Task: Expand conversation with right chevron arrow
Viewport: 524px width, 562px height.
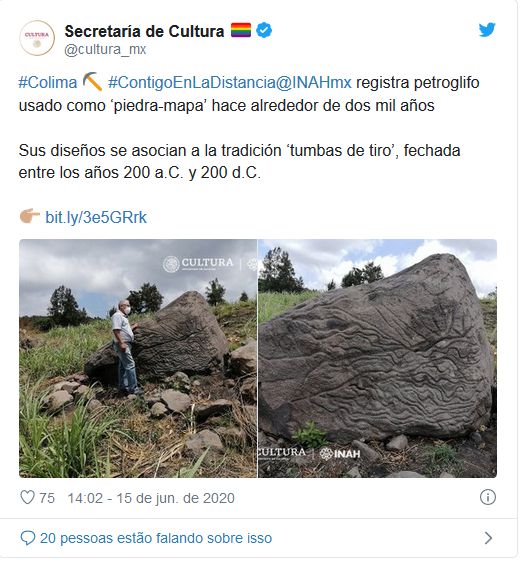Action: pos(488,538)
